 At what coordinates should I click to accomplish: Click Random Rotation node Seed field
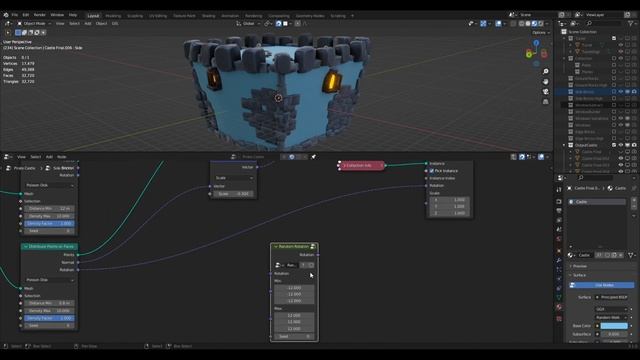tap(294, 337)
